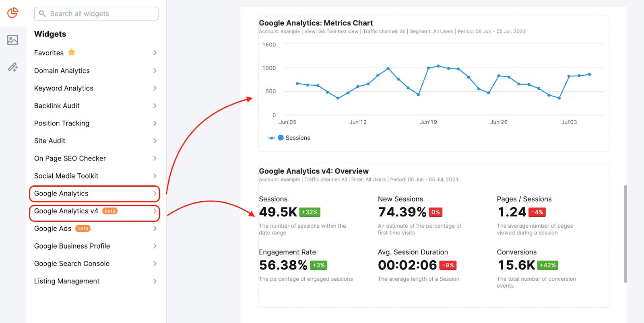Open the Favorites widget category
This screenshot has height=323, width=644.
[49, 53]
